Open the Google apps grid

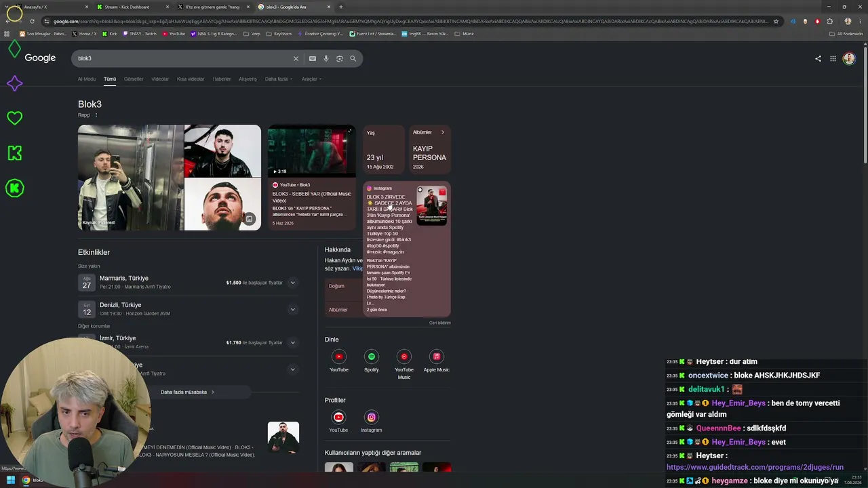pyautogui.click(x=833, y=58)
